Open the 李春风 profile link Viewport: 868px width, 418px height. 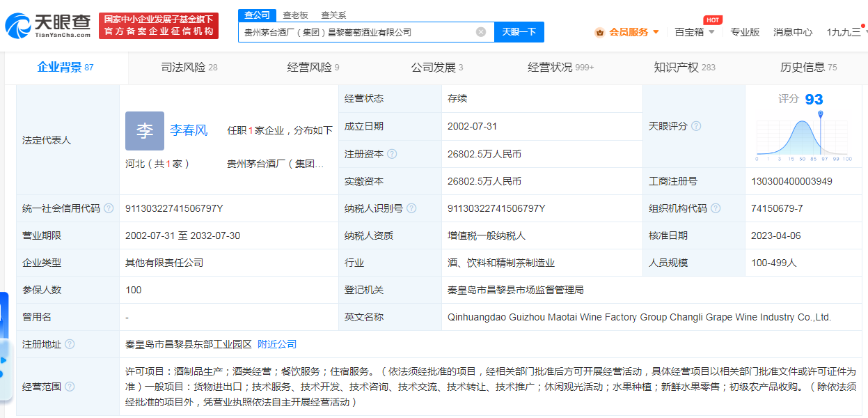click(189, 130)
